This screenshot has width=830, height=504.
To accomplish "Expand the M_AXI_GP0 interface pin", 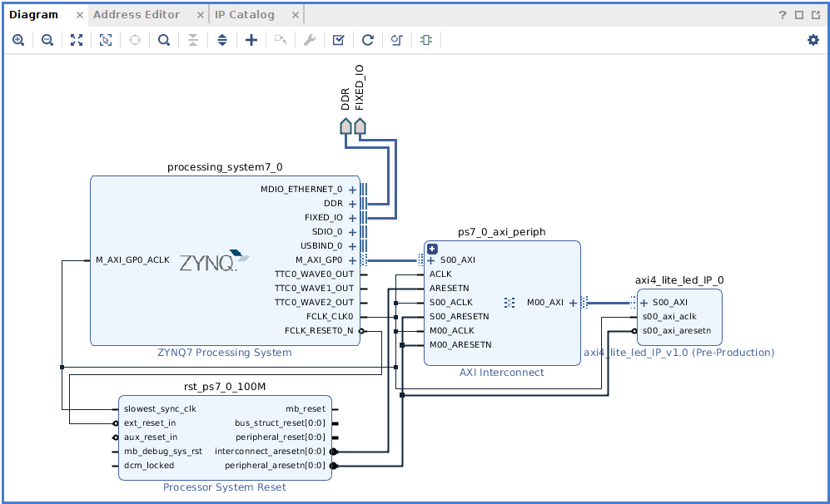I will click(x=352, y=259).
